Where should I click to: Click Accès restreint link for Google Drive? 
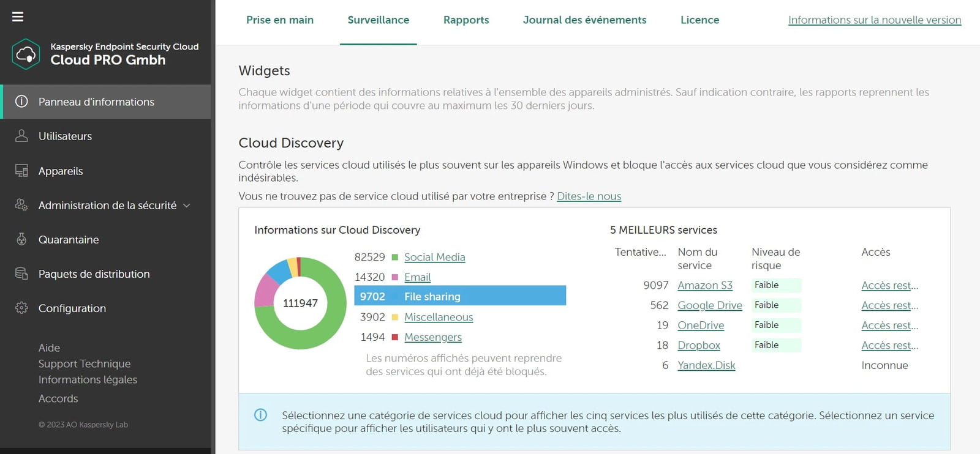pyautogui.click(x=889, y=305)
